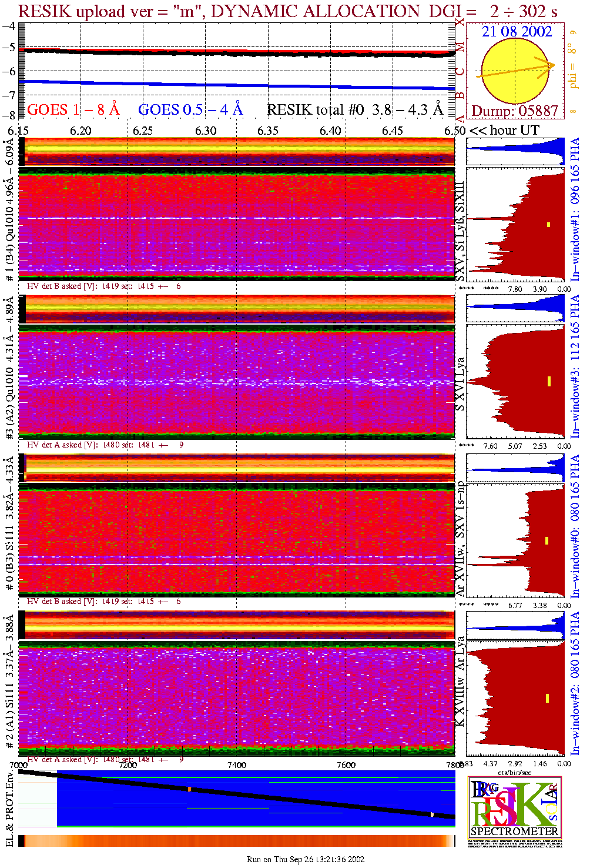Screen dimensions: 590x868
Task: Click the white marker near the diagonal line's end
Action: pyautogui.click(x=432, y=814)
